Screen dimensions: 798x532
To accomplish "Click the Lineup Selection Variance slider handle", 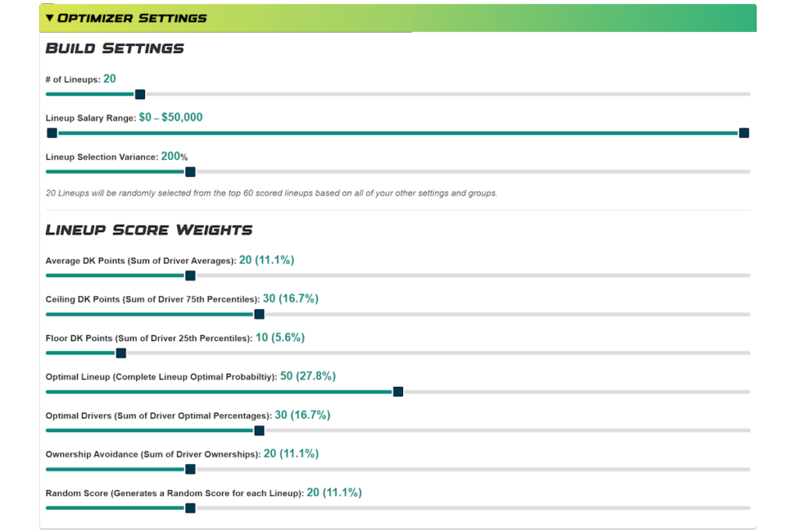I will pos(190,172).
